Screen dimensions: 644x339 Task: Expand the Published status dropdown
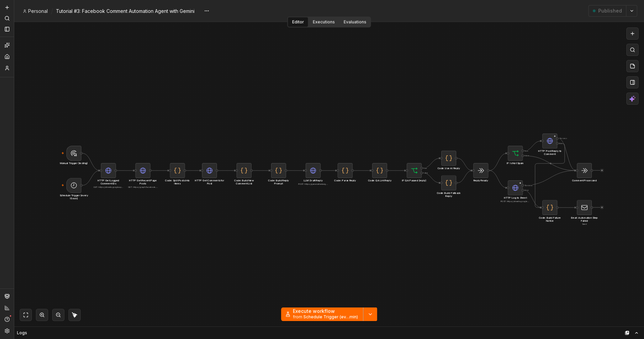632,11
